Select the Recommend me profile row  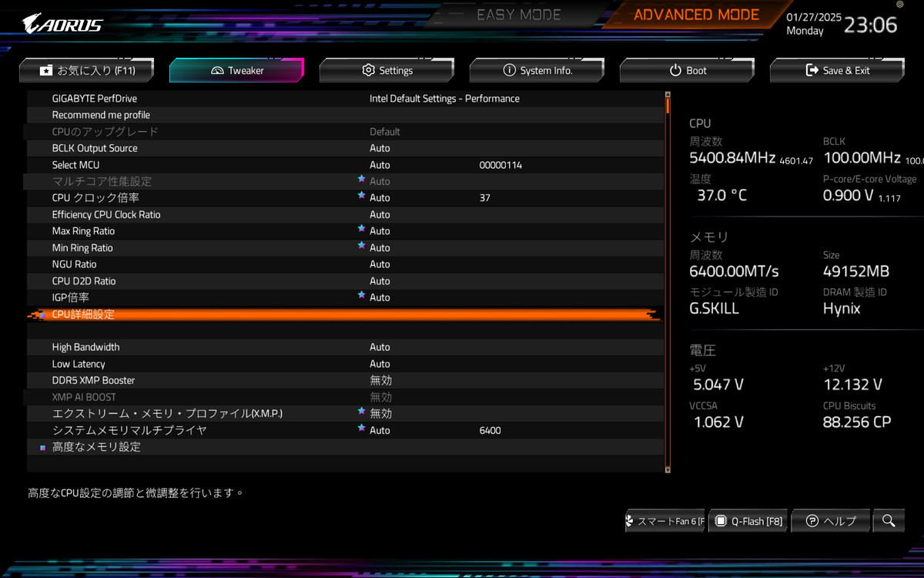point(345,115)
